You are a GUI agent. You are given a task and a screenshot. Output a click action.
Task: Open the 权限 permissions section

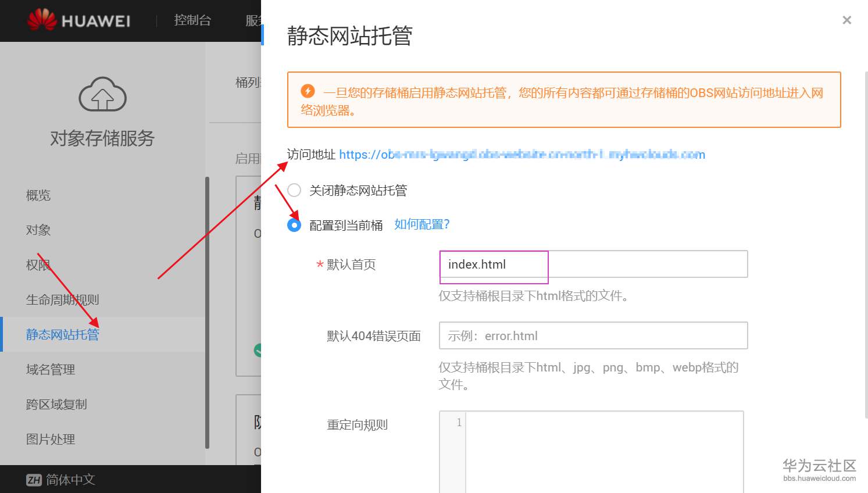[38, 265]
